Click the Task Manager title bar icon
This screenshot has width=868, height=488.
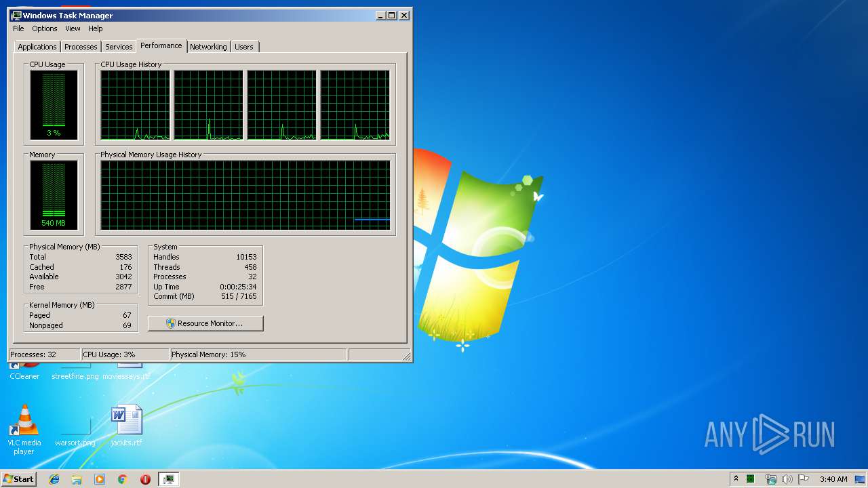tap(16, 15)
